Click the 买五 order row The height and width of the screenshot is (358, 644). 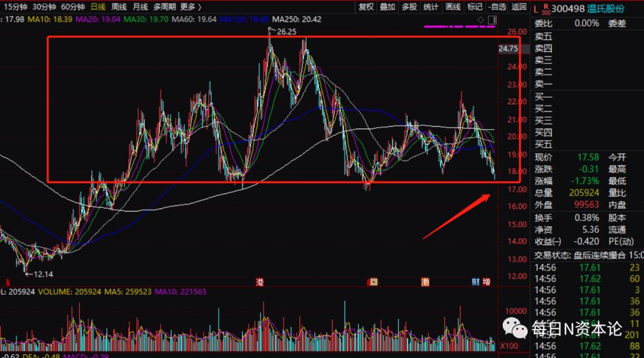coord(543,145)
